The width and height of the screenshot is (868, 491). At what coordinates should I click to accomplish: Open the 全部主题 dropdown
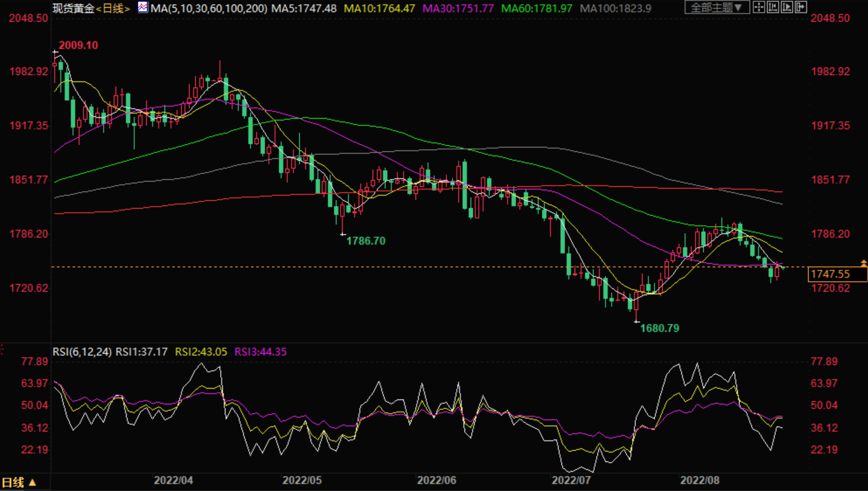[x=716, y=8]
